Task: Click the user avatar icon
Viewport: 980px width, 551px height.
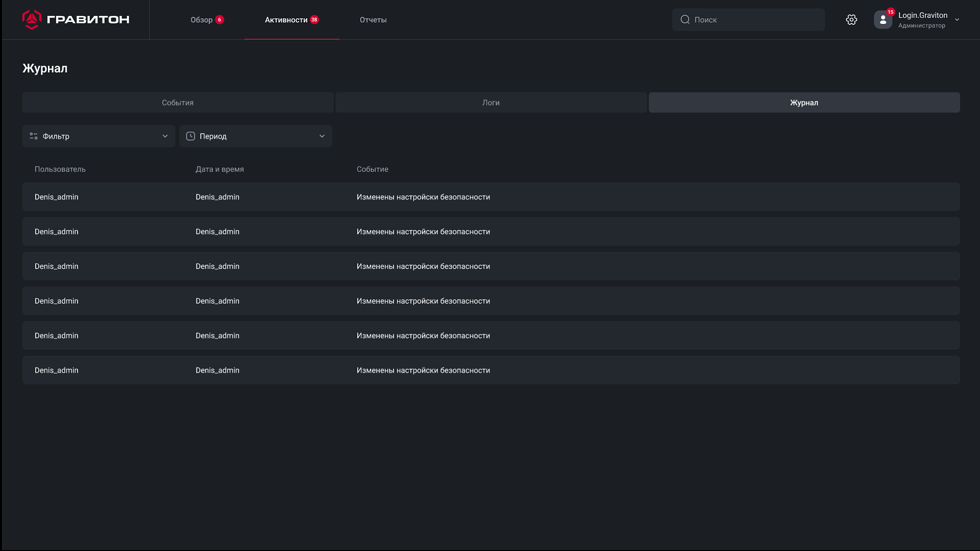Action: [883, 20]
